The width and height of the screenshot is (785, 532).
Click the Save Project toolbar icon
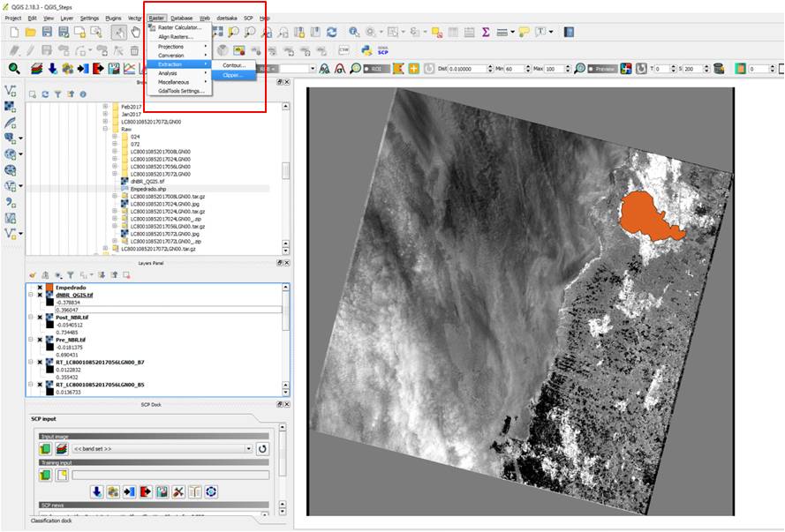click(x=47, y=33)
